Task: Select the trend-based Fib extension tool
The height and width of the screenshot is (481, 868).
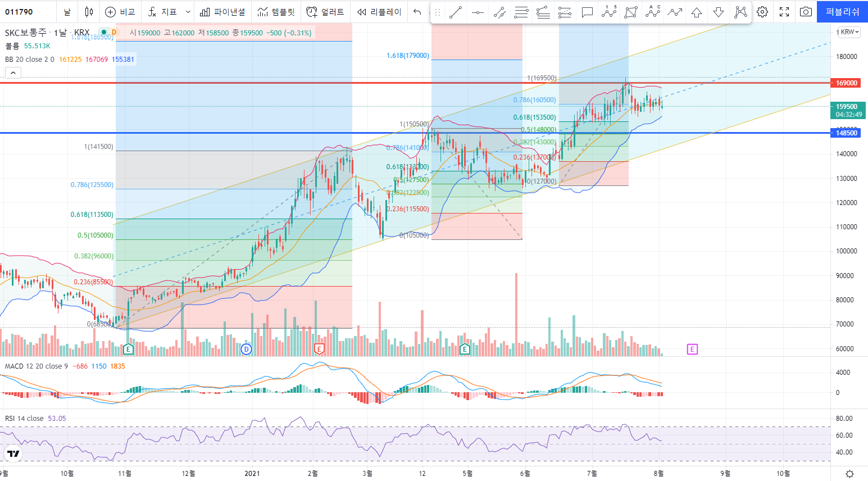Action: (x=543, y=12)
